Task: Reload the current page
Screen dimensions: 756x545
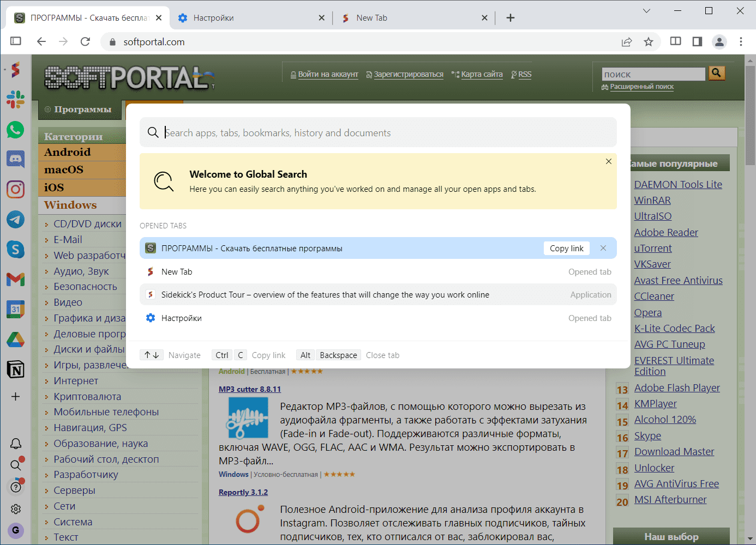Action: coord(85,41)
